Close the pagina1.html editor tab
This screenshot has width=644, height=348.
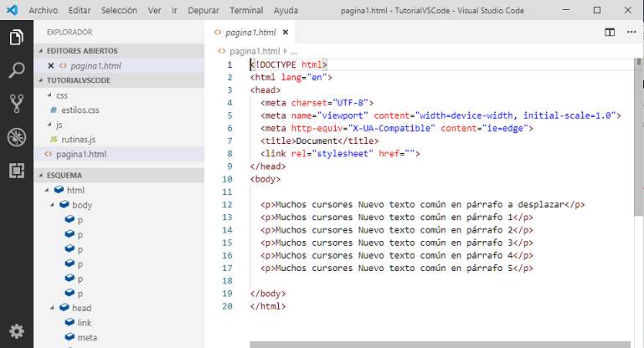[x=286, y=32]
